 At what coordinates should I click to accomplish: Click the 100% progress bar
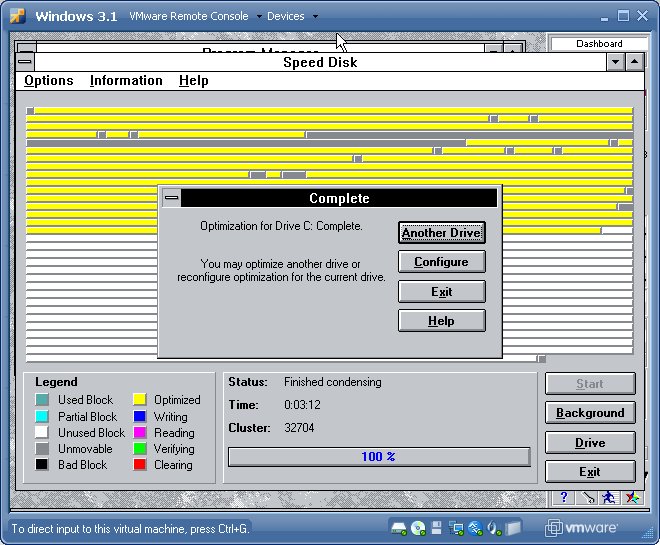[x=379, y=457]
